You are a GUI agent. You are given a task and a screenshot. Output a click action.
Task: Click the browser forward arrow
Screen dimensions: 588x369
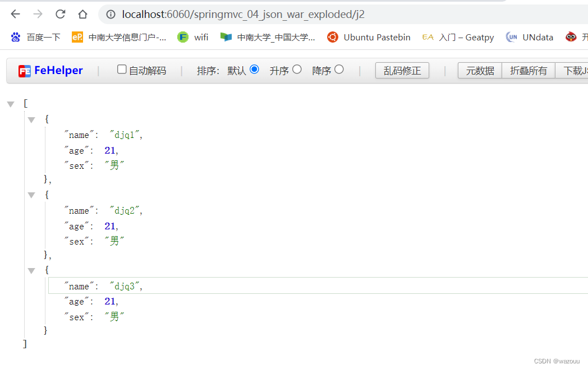(x=38, y=14)
